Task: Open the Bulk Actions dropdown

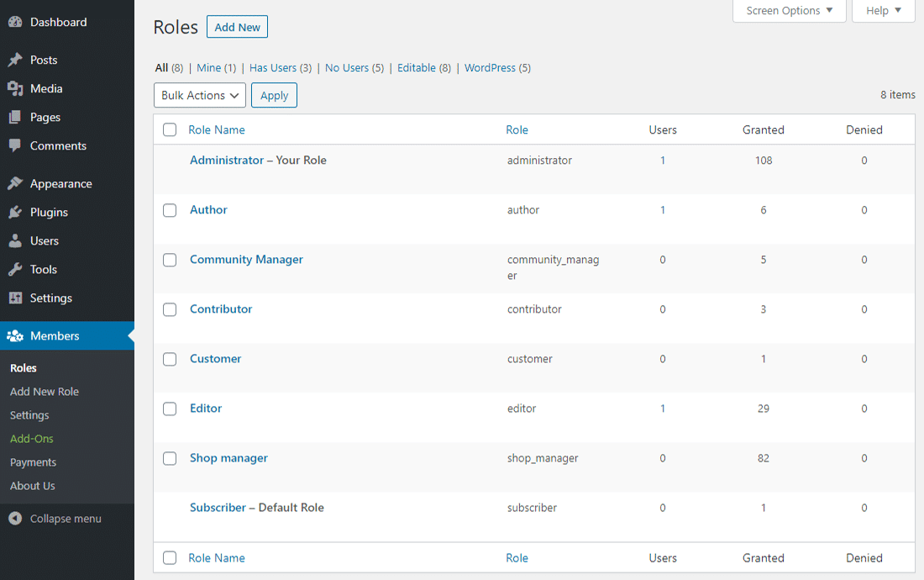Action: [199, 95]
